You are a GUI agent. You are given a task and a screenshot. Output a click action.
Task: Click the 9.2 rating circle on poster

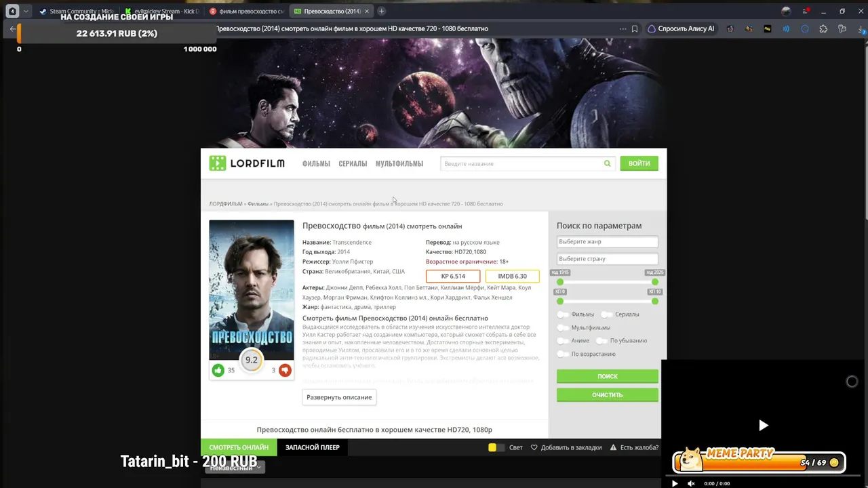[x=252, y=360]
